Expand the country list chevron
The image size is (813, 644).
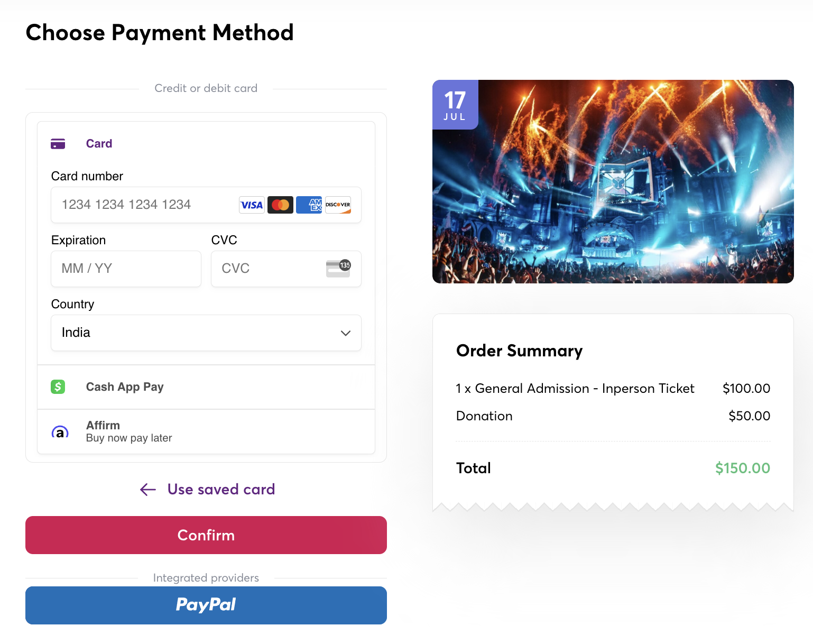(x=346, y=333)
